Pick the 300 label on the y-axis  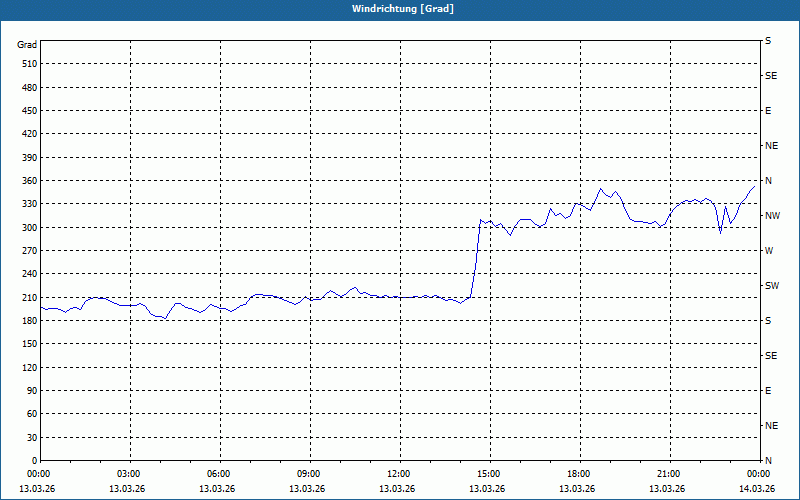[30, 228]
